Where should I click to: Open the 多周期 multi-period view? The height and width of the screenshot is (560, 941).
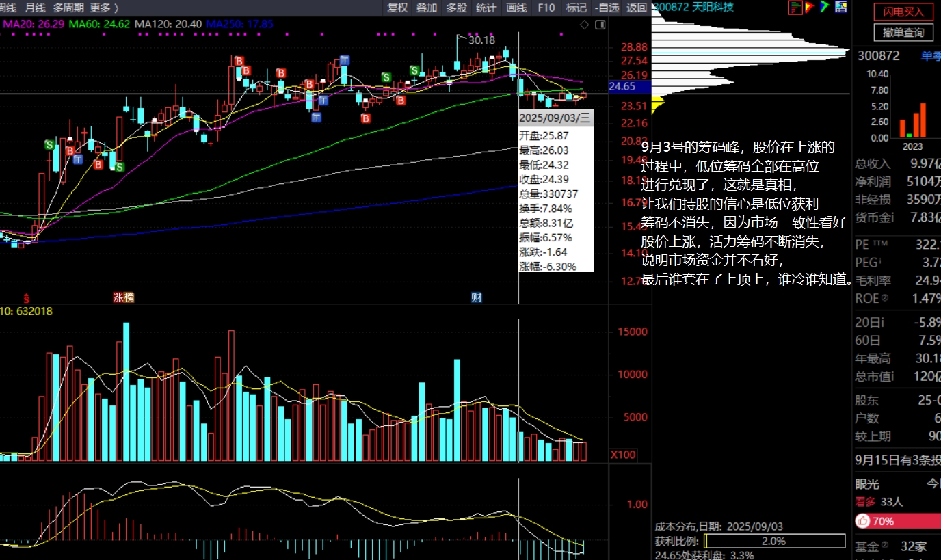68,8
